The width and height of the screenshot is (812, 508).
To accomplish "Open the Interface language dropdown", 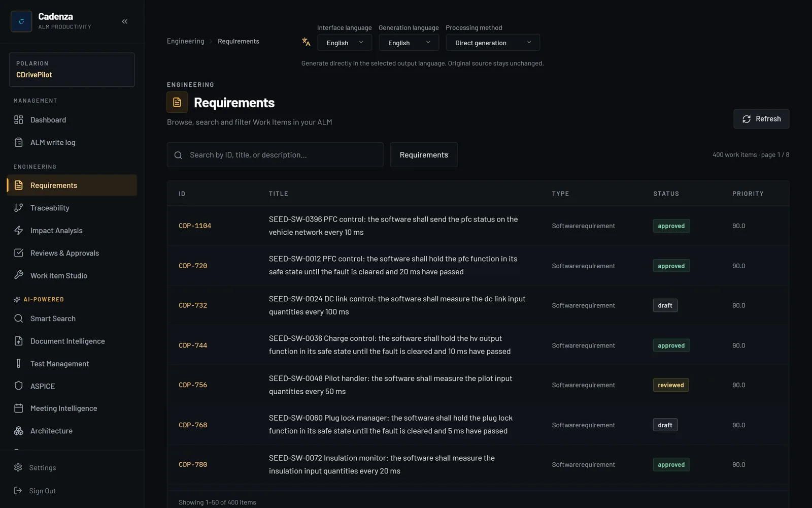I will (x=345, y=43).
